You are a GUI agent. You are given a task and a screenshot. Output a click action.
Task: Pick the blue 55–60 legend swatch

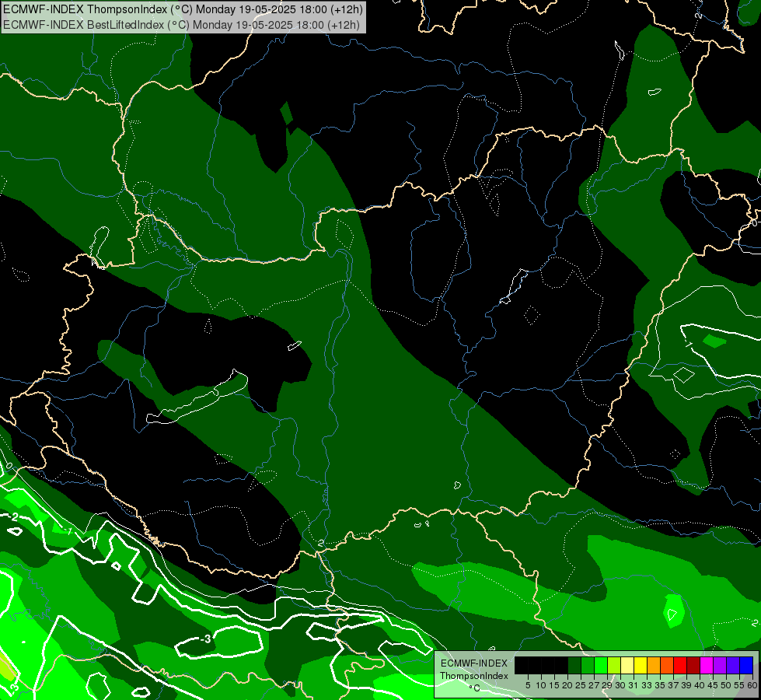coord(746,666)
